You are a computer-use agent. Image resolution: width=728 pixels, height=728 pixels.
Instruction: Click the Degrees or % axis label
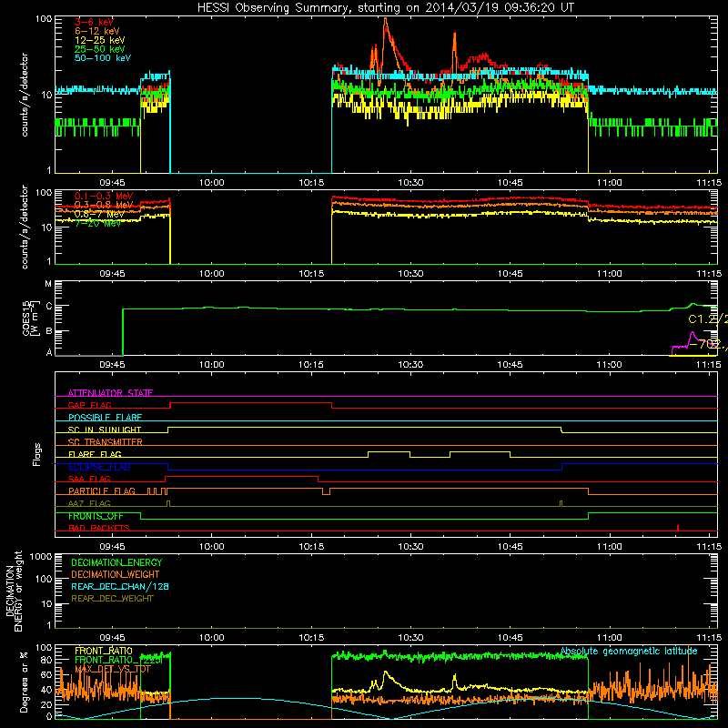click(x=24, y=682)
